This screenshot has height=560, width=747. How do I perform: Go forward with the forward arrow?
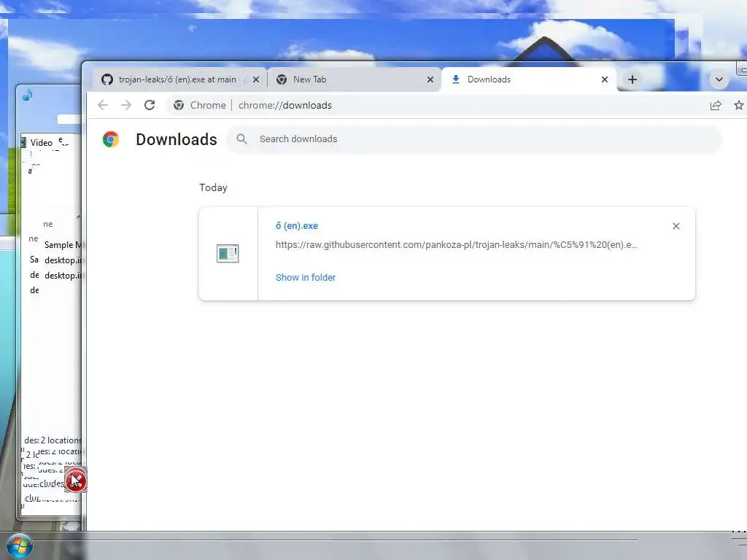[125, 105]
